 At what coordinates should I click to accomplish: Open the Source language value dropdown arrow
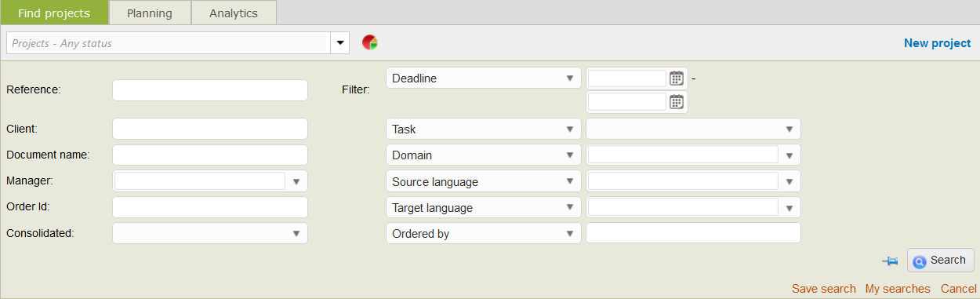coord(789,181)
